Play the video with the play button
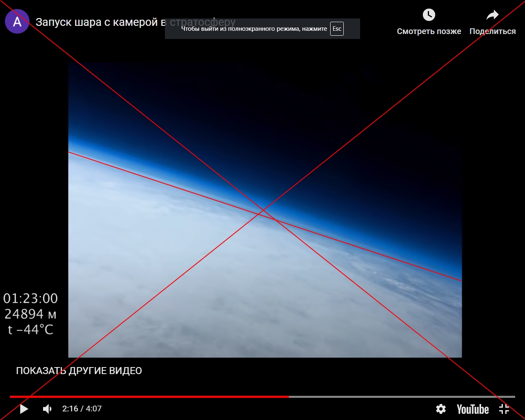The height and width of the screenshot is (420, 525). (24, 409)
